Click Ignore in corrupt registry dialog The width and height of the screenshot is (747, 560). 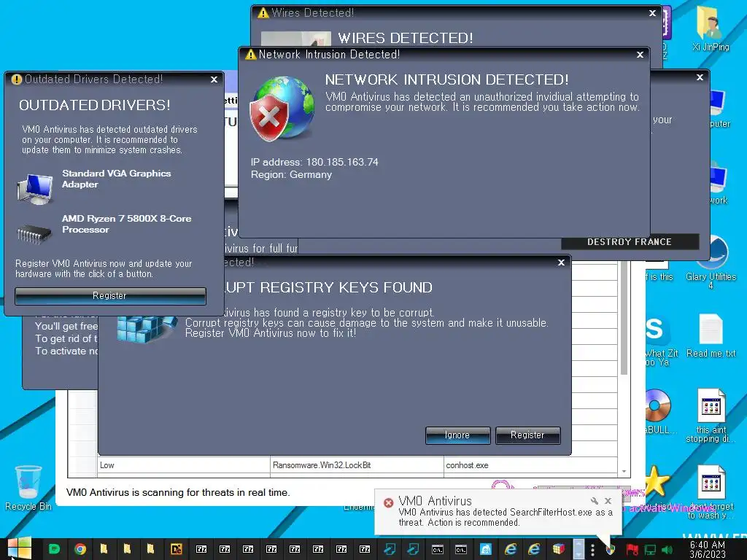pos(457,435)
